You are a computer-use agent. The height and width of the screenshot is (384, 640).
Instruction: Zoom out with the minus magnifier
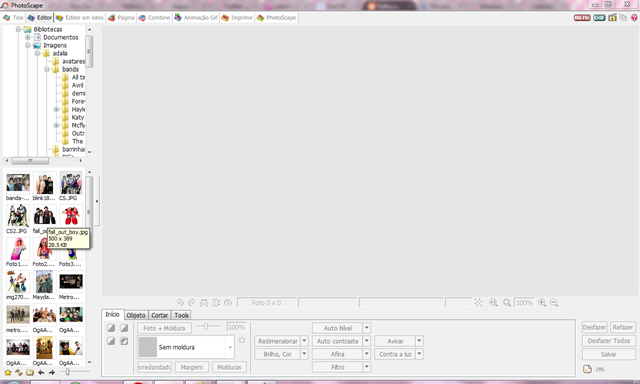pyautogui.click(x=554, y=302)
